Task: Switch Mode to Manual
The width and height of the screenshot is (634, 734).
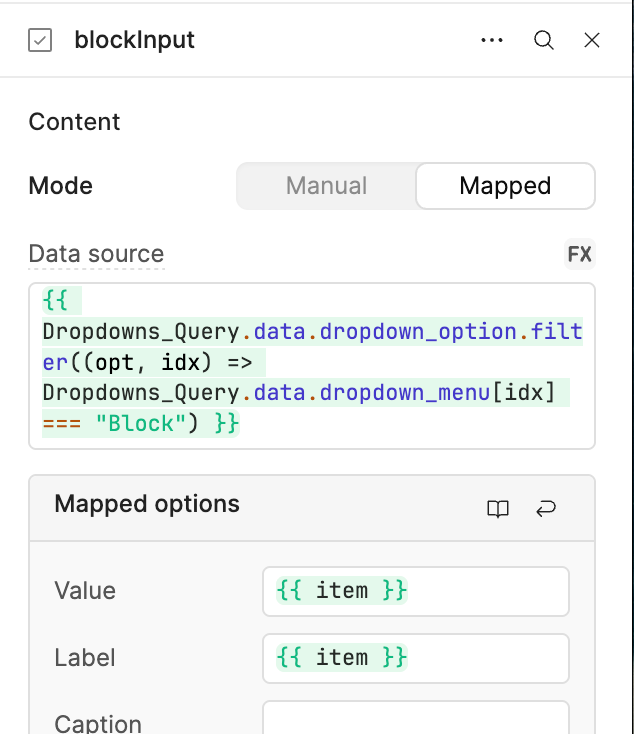Action: click(326, 186)
